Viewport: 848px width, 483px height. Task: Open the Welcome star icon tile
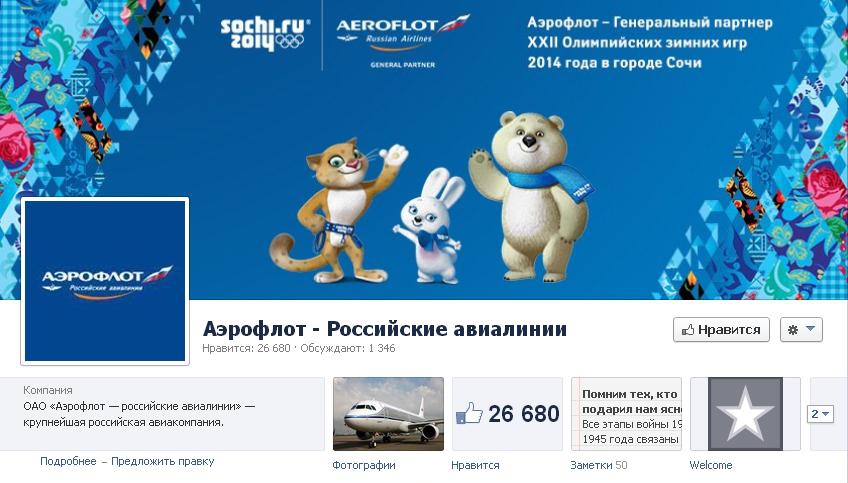(745, 414)
